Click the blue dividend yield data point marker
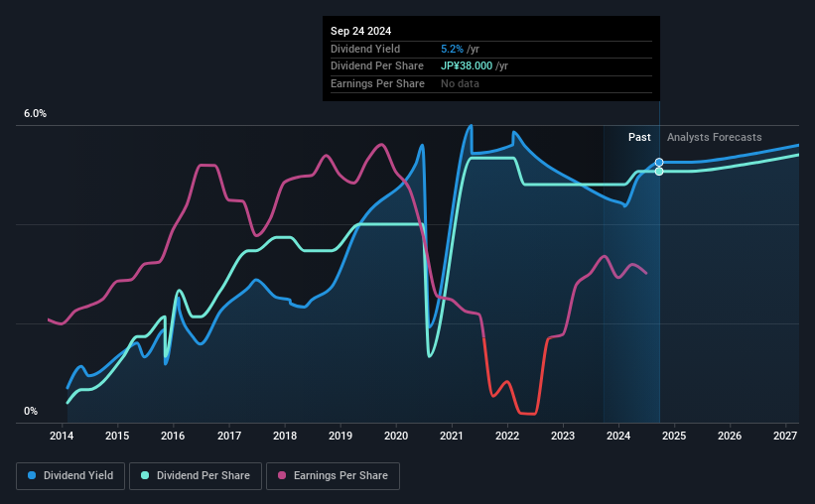Image resolution: width=815 pixels, height=504 pixels. [x=659, y=163]
